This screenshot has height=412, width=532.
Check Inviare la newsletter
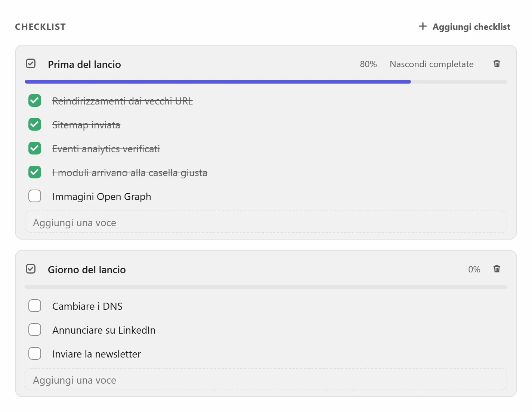pyautogui.click(x=35, y=353)
